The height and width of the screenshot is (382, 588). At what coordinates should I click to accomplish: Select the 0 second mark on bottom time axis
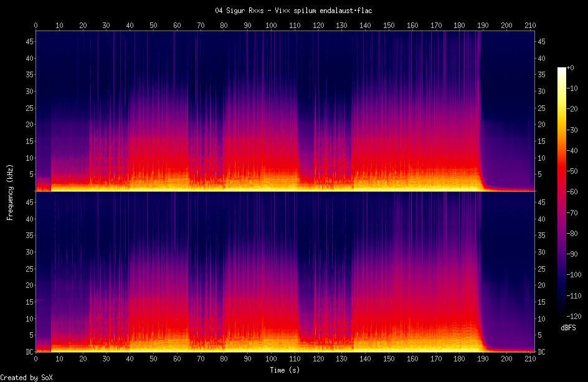click(36, 360)
